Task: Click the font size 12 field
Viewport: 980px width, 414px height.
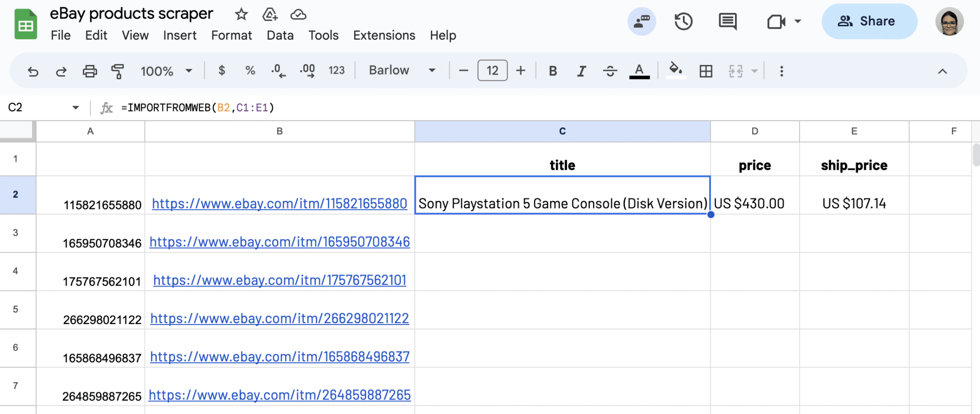Action: point(492,71)
